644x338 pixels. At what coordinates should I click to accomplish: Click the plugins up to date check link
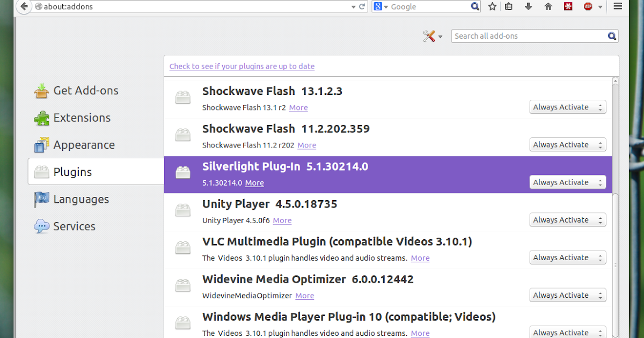242,66
